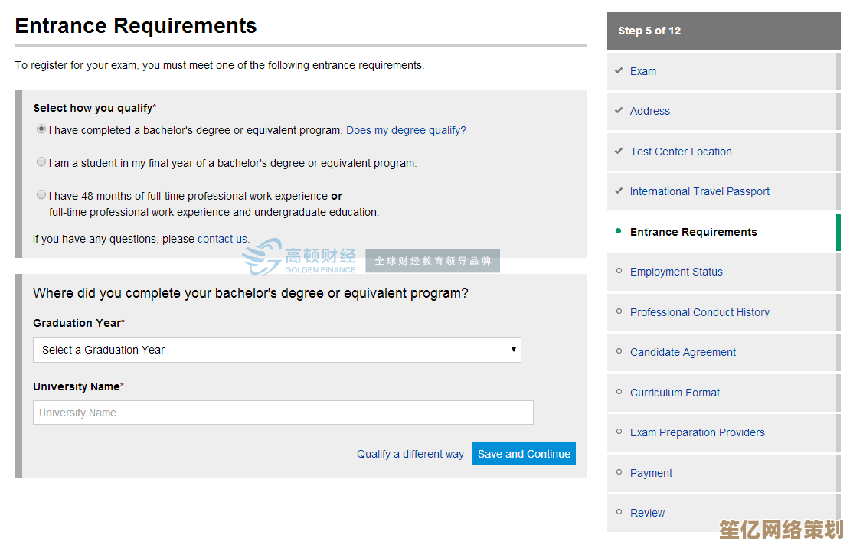Choose the final year student radio option
The width and height of the screenshot is (850, 548).
point(42,162)
